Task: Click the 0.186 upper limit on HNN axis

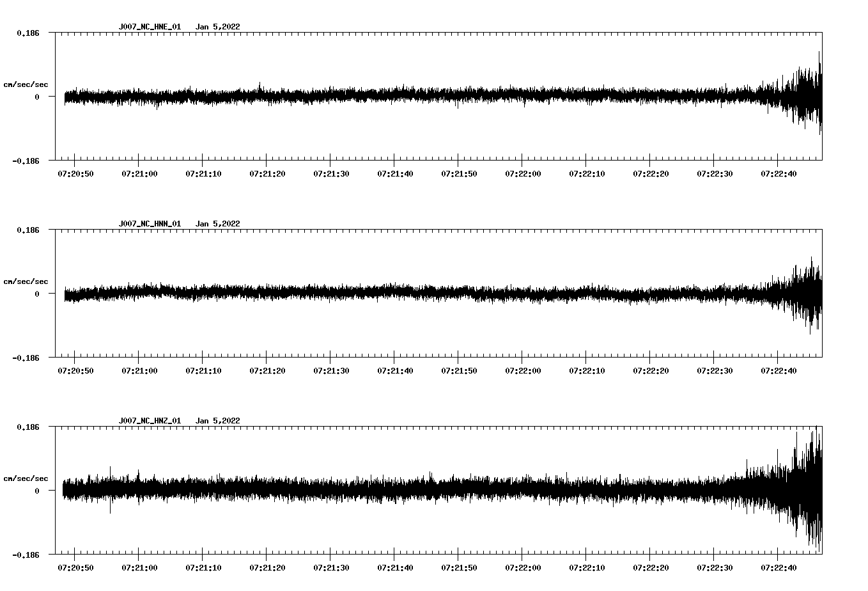Action: tap(27, 230)
